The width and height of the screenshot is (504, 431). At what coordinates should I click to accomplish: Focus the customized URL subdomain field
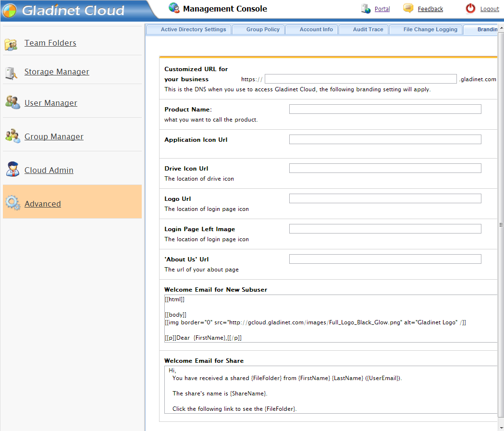(x=361, y=79)
